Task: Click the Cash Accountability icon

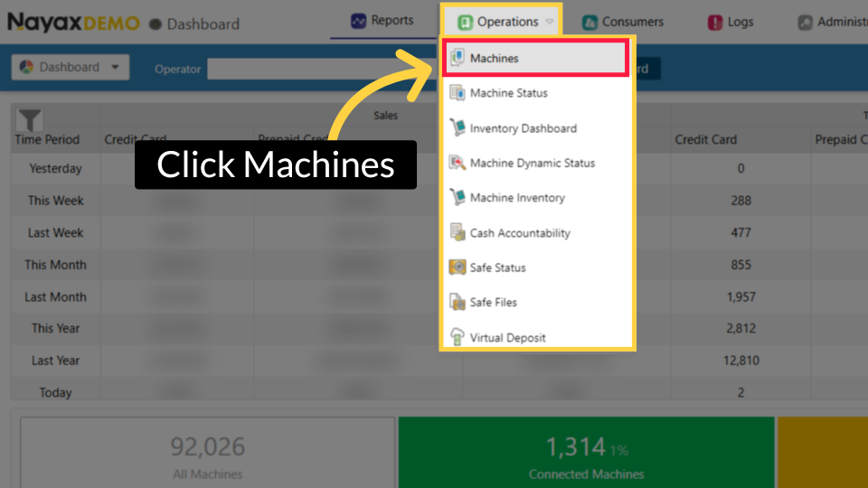Action: coord(458,233)
